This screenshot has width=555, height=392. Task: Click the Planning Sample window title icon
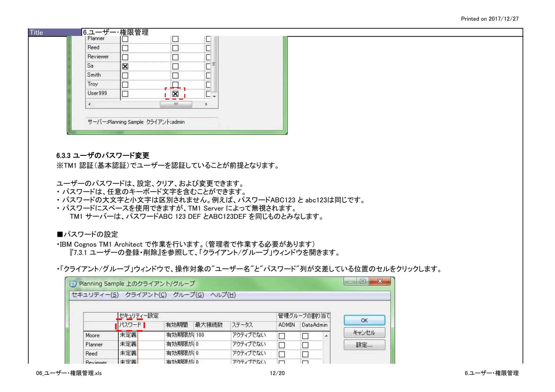point(73,284)
